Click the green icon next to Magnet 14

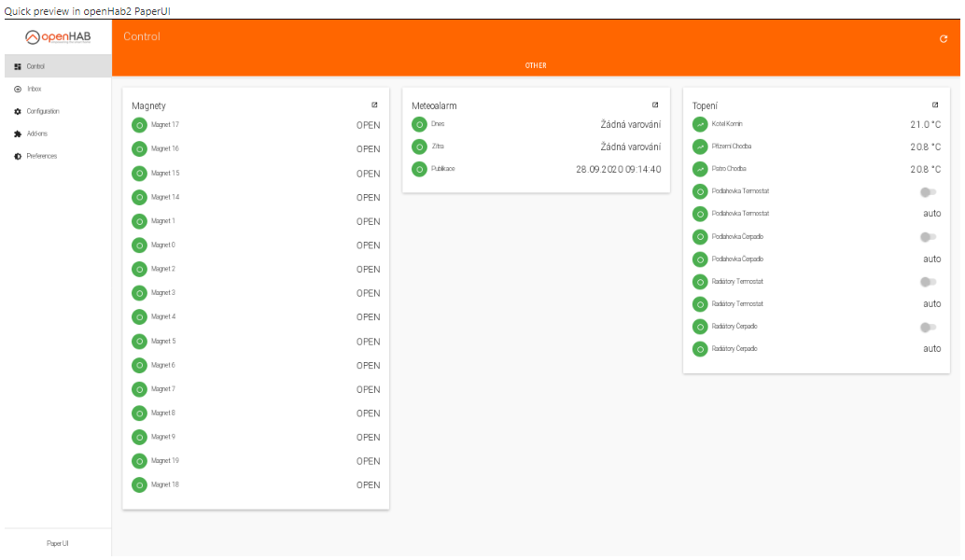point(140,198)
